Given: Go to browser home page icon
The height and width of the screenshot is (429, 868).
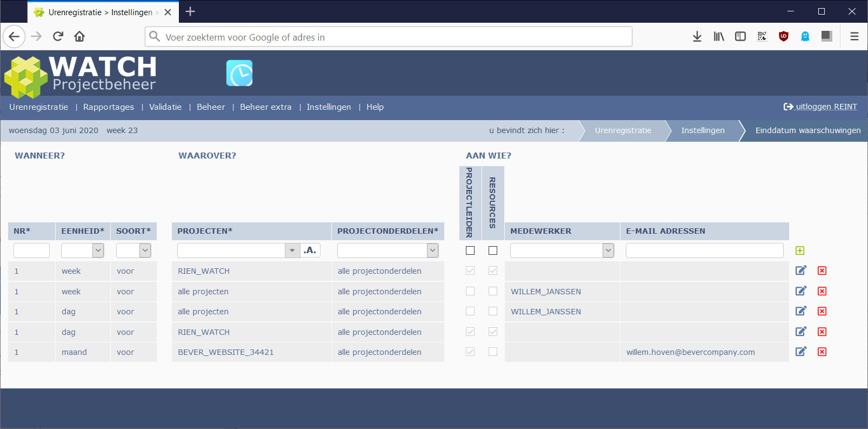Looking at the screenshot, I should pos(79,36).
